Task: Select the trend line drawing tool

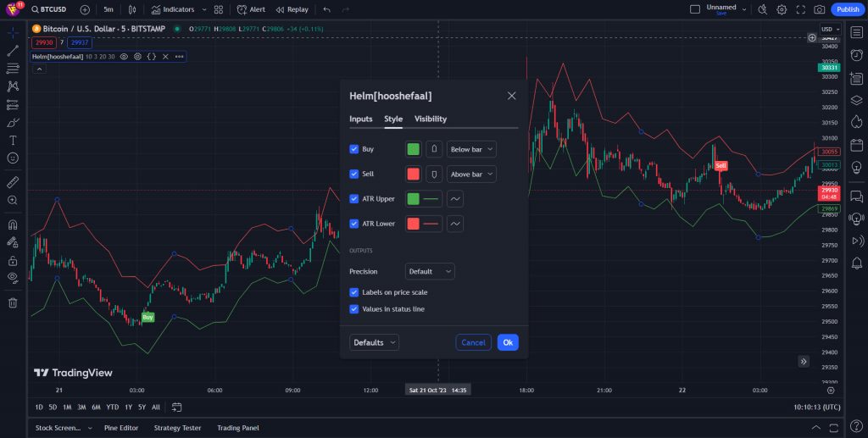Action: 13,51
